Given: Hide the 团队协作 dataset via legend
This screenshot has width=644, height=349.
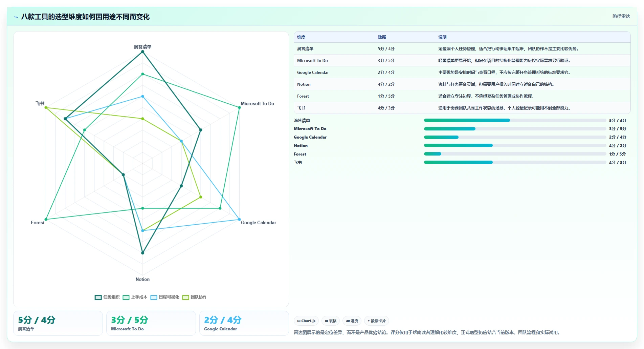Looking at the screenshot, I should (195, 297).
